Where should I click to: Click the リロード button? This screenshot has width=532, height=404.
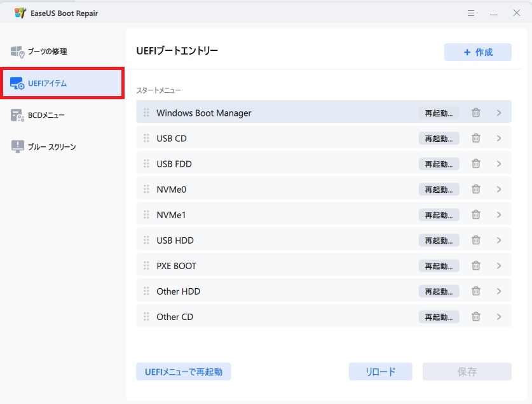(x=380, y=372)
